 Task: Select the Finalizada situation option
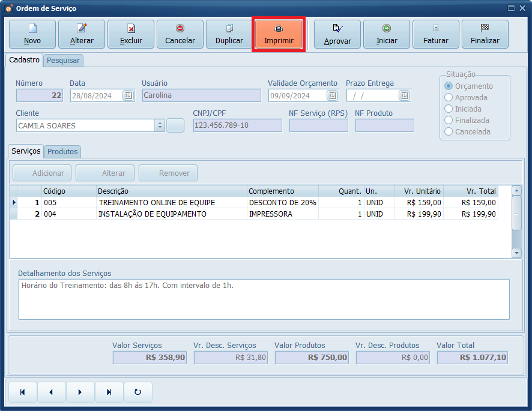point(449,120)
